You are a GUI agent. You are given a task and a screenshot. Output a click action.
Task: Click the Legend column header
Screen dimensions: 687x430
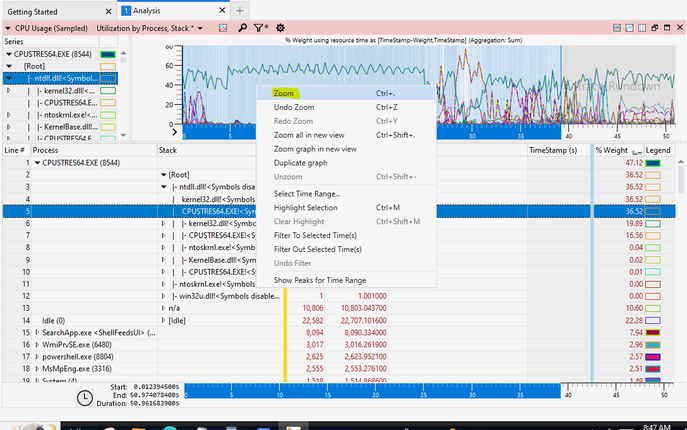[659, 150]
